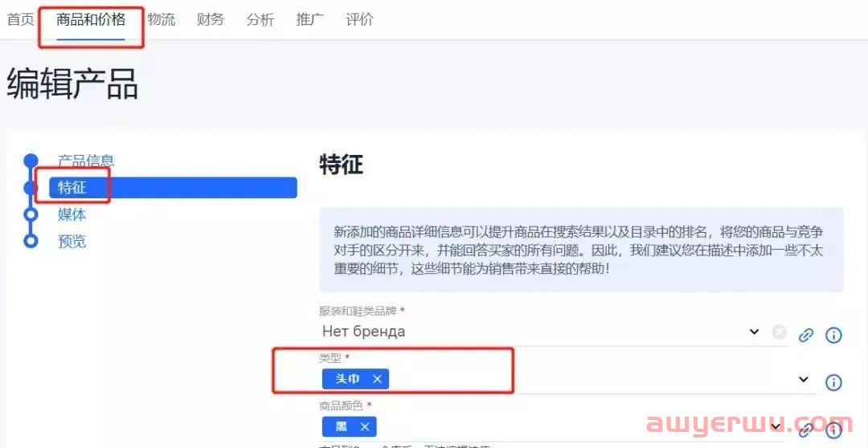Go to the 产品信息 step

86,161
